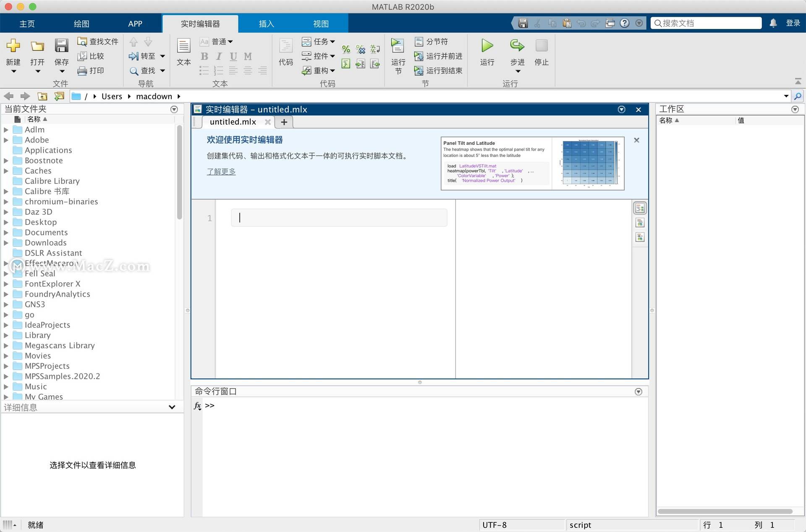Go back with the folder back arrow

click(x=9, y=96)
